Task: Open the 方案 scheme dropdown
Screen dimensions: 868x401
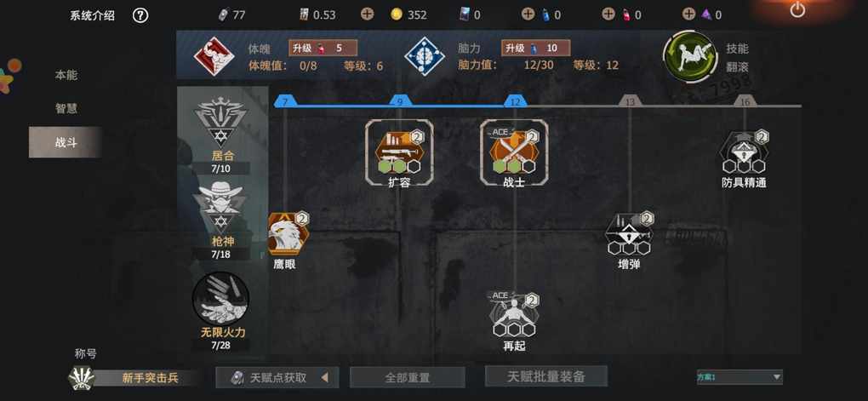Action: click(x=740, y=377)
